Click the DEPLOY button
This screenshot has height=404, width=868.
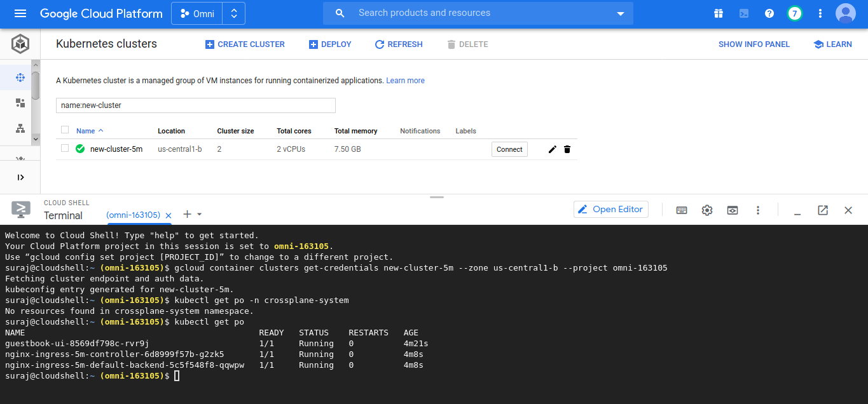click(330, 44)
